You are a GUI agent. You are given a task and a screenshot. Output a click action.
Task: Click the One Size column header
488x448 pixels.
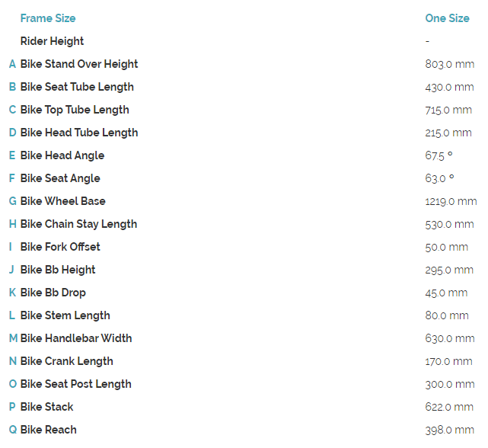pos(447,18)
